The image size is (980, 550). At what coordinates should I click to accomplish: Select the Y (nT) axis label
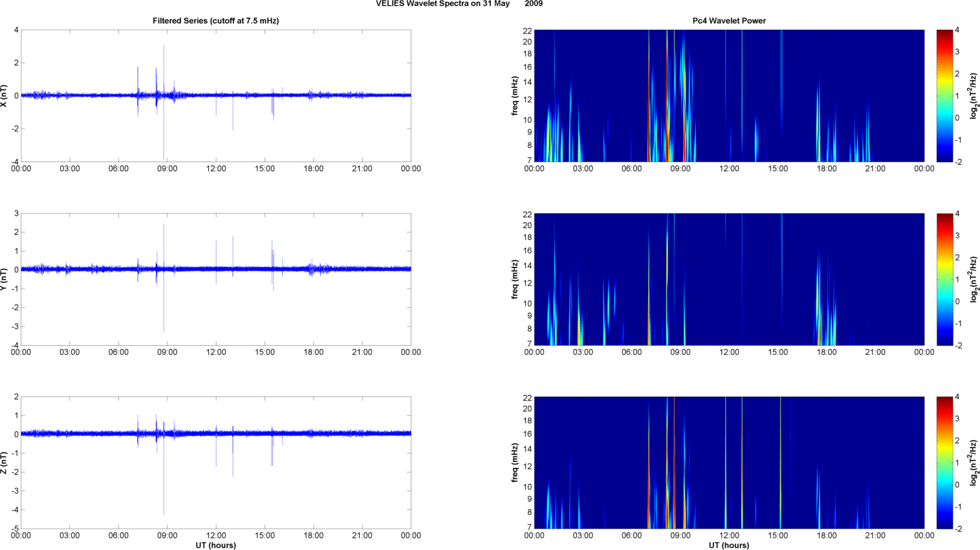[5, 279]
